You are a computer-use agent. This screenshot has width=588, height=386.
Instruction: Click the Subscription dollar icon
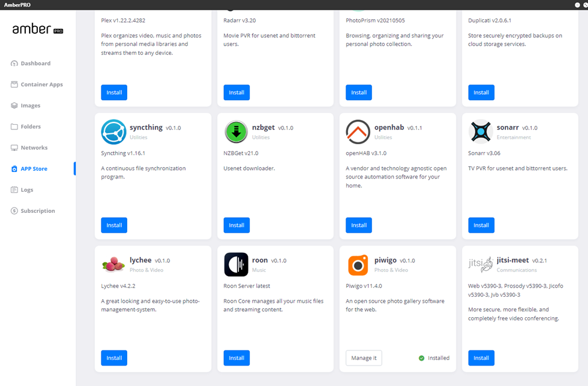coord(14,211)
